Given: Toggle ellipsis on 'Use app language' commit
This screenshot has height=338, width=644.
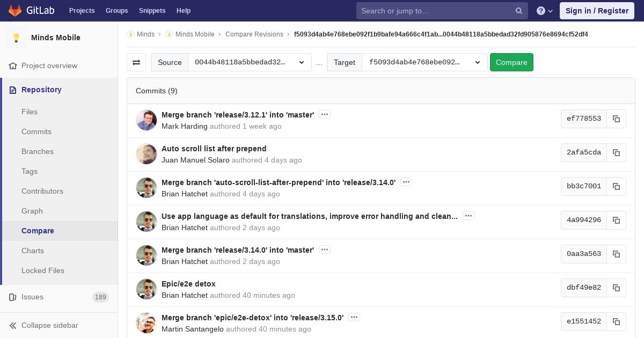Looking at the screenshot, I should (x=469, y=216).
